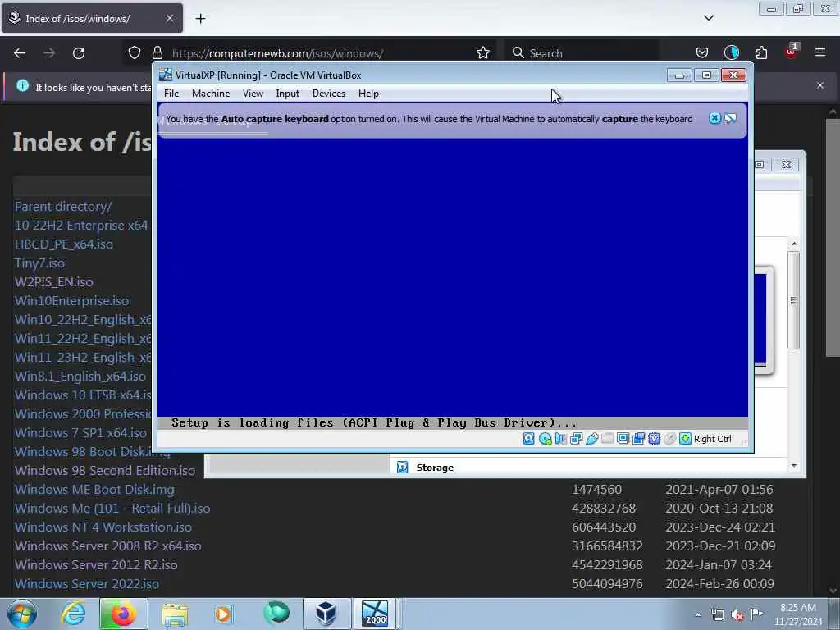
Task: Open Windows 98 Second Edition.iso link
Action: coord(105,470)
